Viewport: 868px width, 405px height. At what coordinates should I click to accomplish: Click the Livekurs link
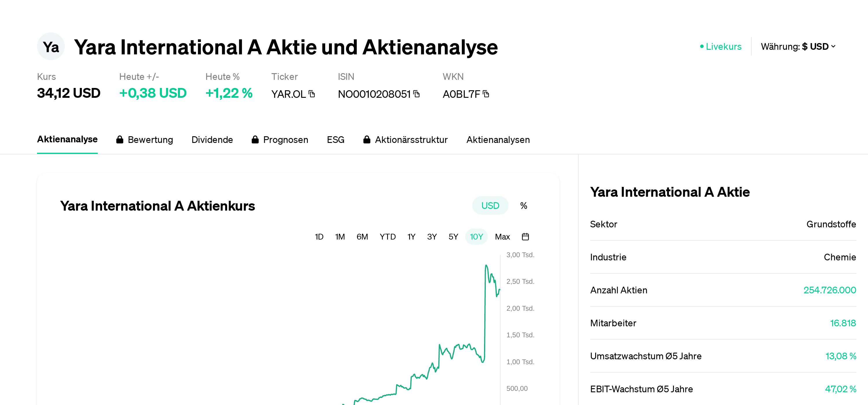(723, 47)
